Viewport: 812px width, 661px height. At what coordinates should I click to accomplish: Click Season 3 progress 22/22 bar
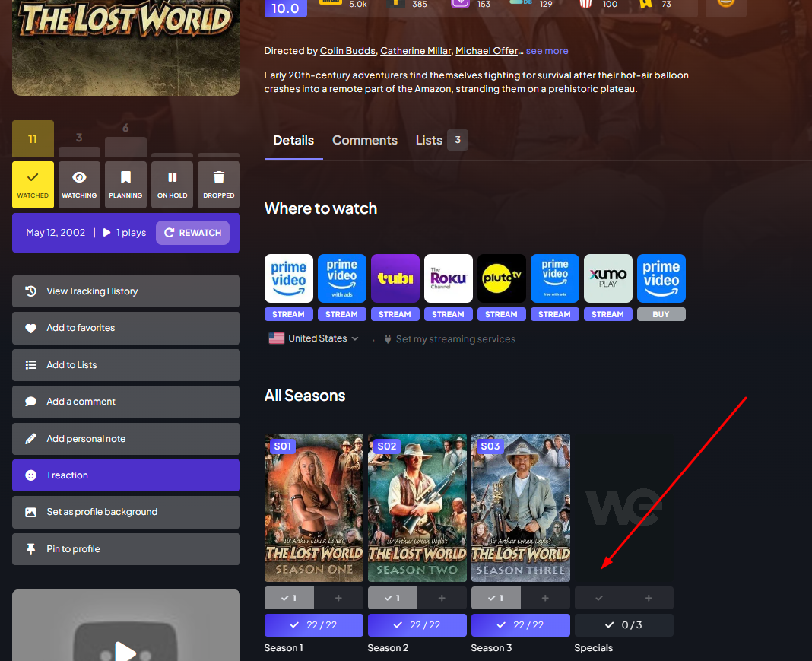[x=521, y=625]
